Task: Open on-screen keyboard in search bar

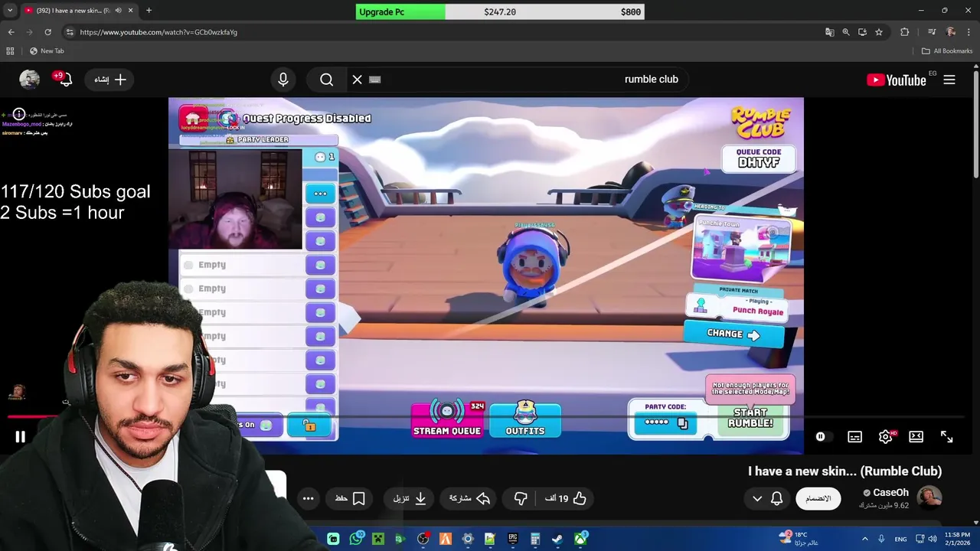Action: 374,80
